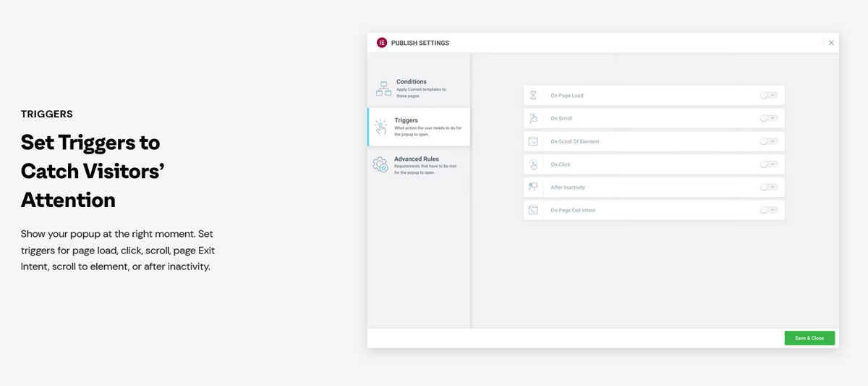The image size is (868, 386).
Task: Click the On Page Exit Intent icon
Action: (533, 210)
